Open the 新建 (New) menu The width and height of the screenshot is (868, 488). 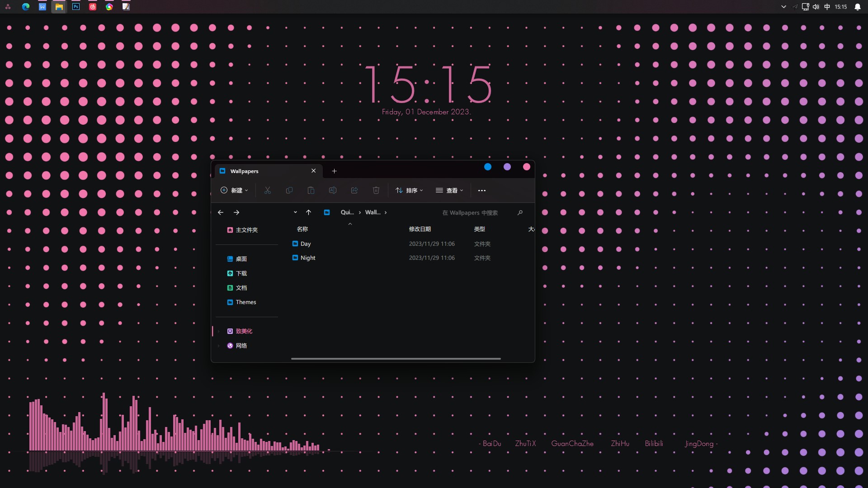coord(234,190)
